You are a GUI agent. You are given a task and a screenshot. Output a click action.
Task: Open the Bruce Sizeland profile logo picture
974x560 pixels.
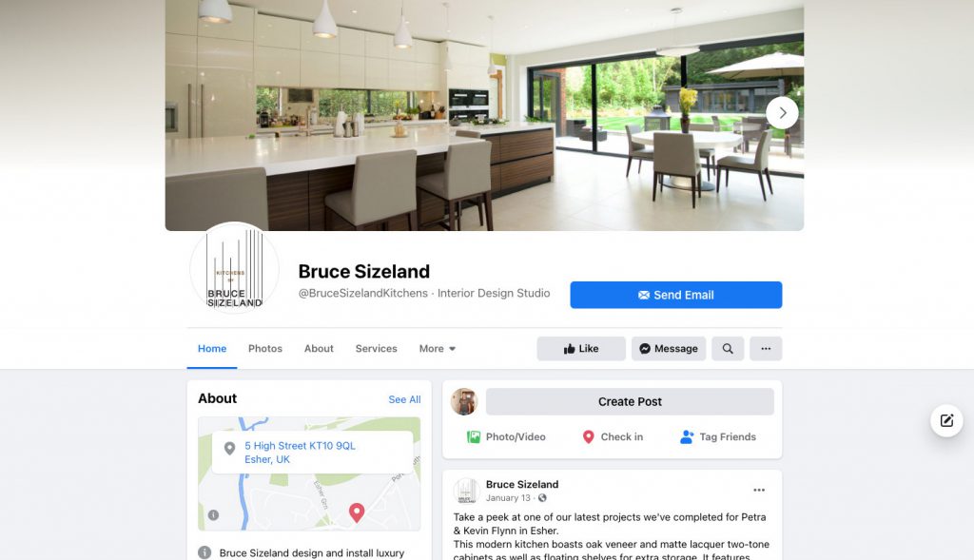click(x=234, y=268)
